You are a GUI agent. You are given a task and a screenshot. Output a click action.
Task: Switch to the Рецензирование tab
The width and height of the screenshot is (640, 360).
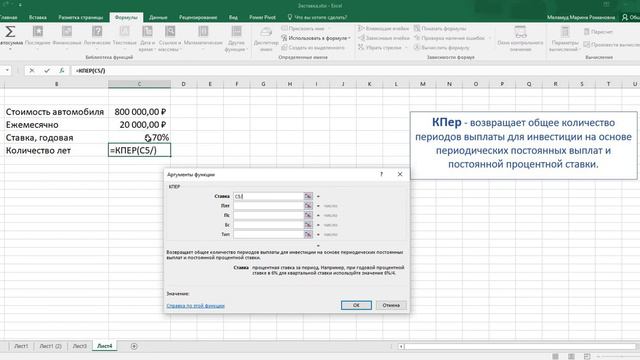click(198, 18)
